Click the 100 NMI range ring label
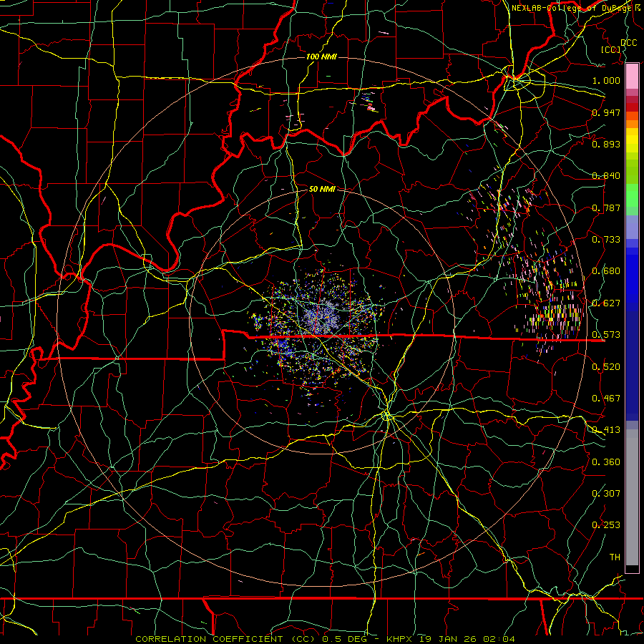Viewport: 644px width, 644px height. [x=321, y=57]
